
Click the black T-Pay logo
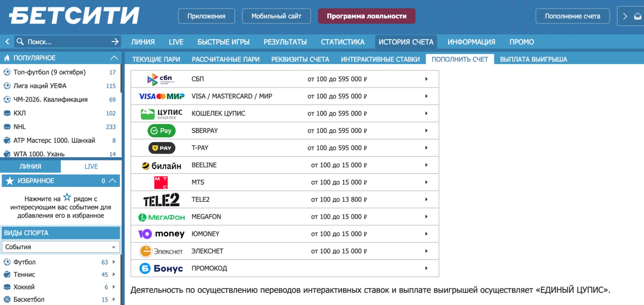tap(162, 148)
